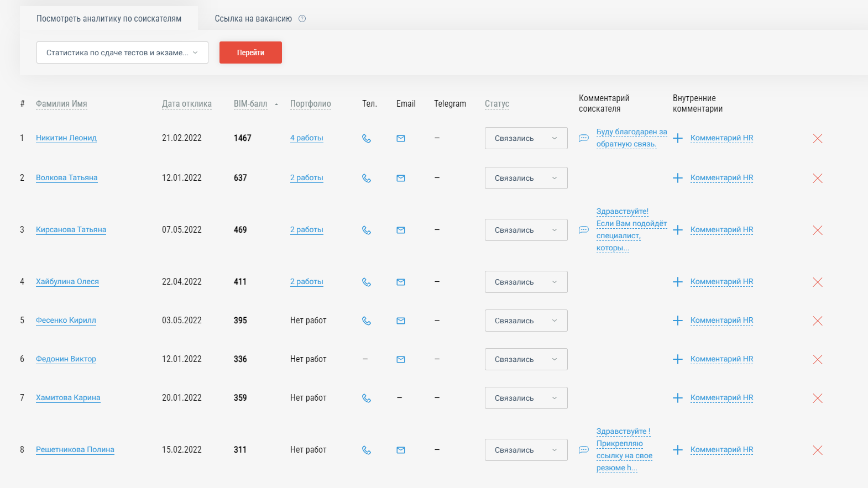Image resolution: width=868 pixels, height=488 pixels.
Task: Click the phone icon for Никитин Леонид
Action: tap(366, 138)
